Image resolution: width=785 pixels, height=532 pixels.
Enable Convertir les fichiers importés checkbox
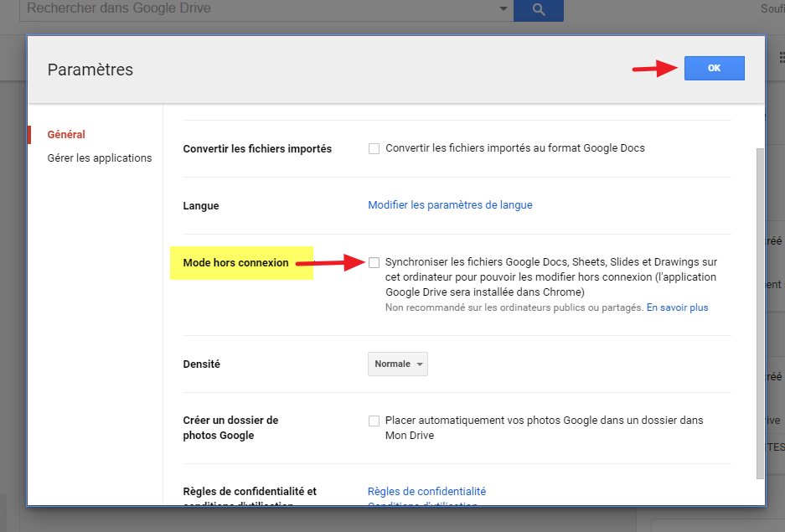(374, 148)
